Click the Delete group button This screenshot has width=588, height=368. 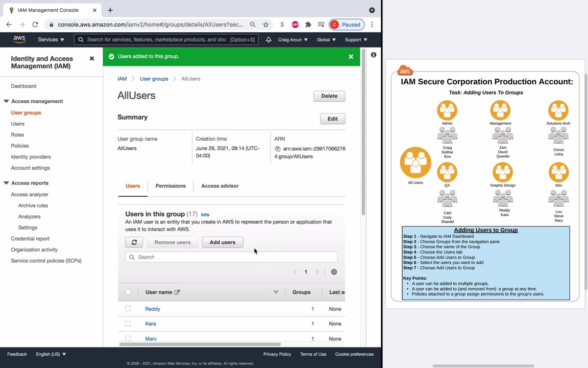(x=329, y=96)
